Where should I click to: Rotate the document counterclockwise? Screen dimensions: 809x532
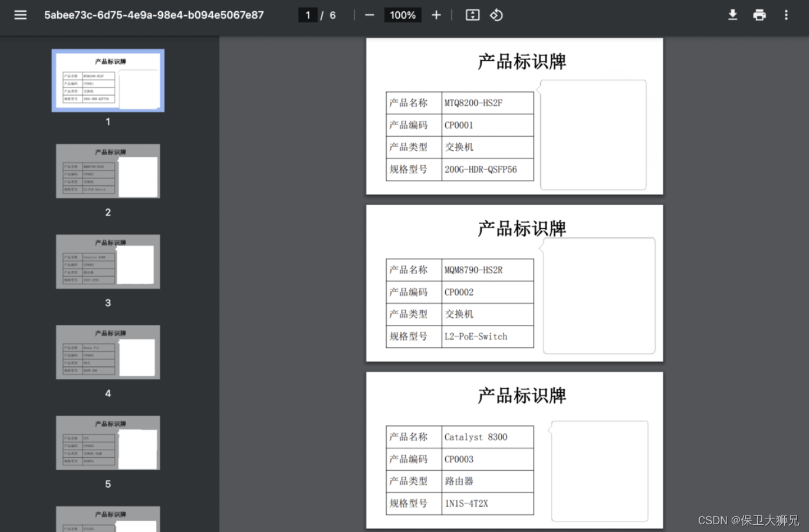click(496, 15)
